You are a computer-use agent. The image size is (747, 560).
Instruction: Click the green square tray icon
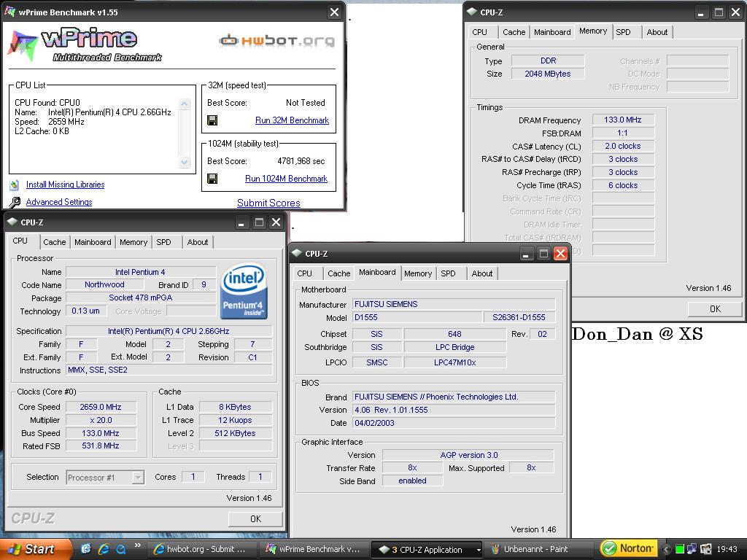(x=680, y=549)
